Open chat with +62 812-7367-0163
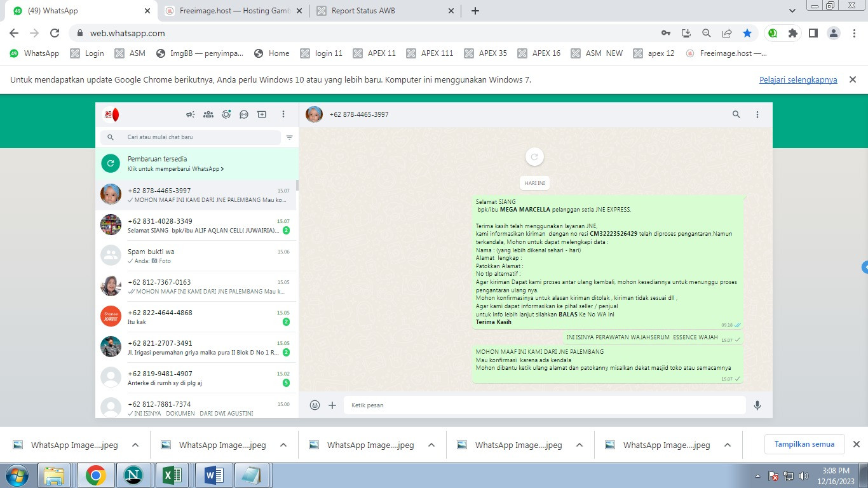The height and width of the screenshot is (488, 868). (x=196, y=287)
